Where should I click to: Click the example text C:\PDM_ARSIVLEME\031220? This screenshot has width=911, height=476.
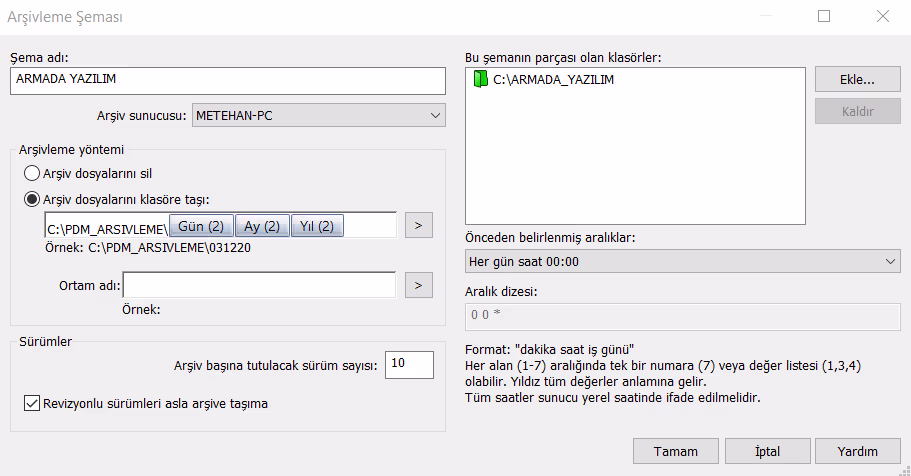coord(170,248)
